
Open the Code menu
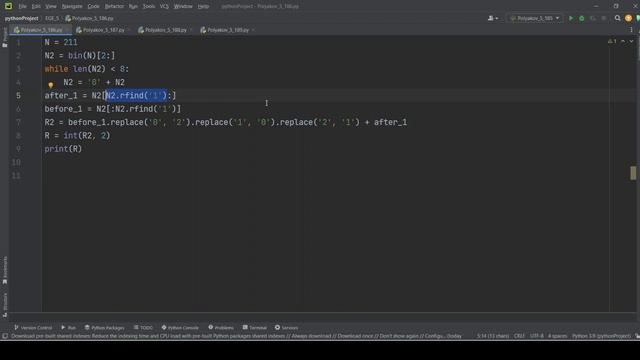point(93,7)
